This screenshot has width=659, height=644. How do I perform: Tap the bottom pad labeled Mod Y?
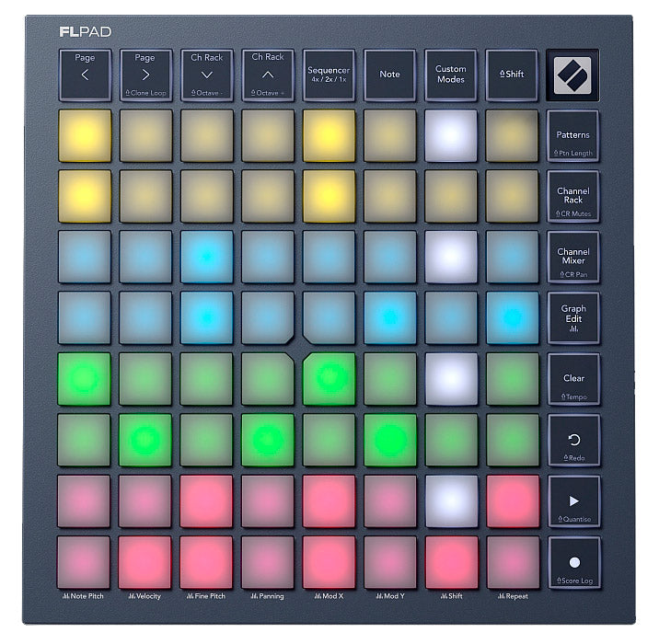[x=390, y=562]
